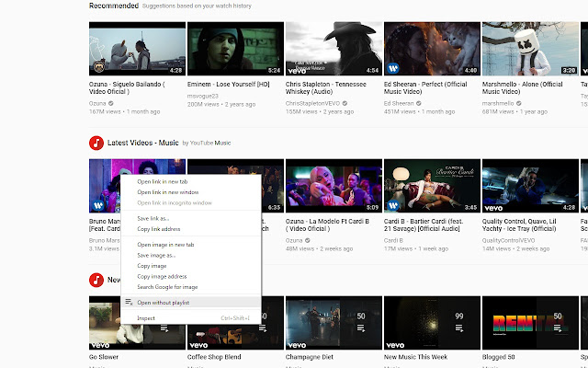Open QualityControlVEVO channel link
Viewport: 588px width, 368px height.
(508, 240)
